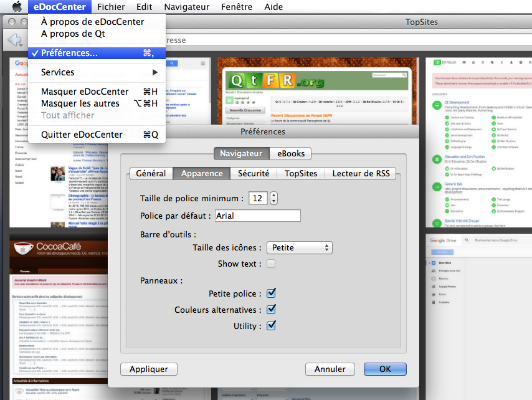This screenshot has width=532, height=400.
Task: Choose A propos de Qt
Action: click(x=97, y=34)
